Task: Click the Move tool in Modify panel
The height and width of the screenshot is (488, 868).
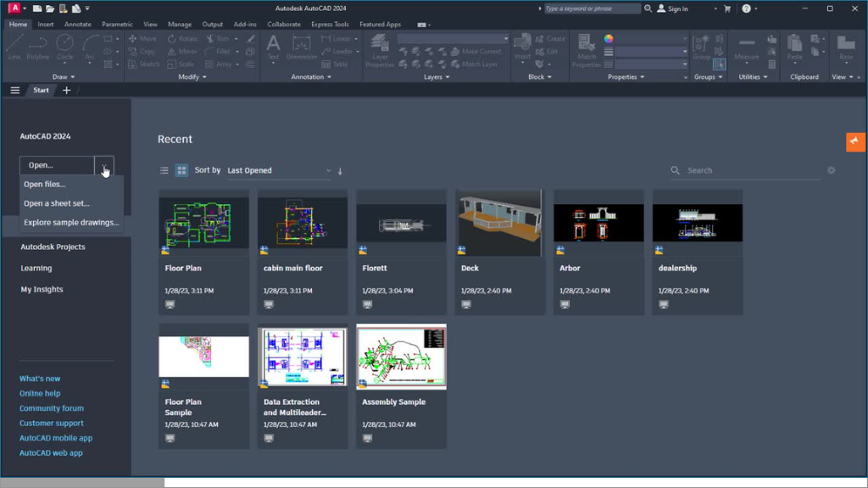Action: pyautogui.click(x=142, y=39)
